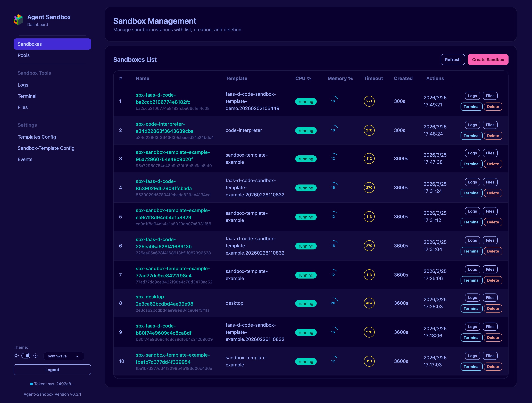Go to Templates Config page
The height and width of the screenshot is (403, 532).
point(37,137)
